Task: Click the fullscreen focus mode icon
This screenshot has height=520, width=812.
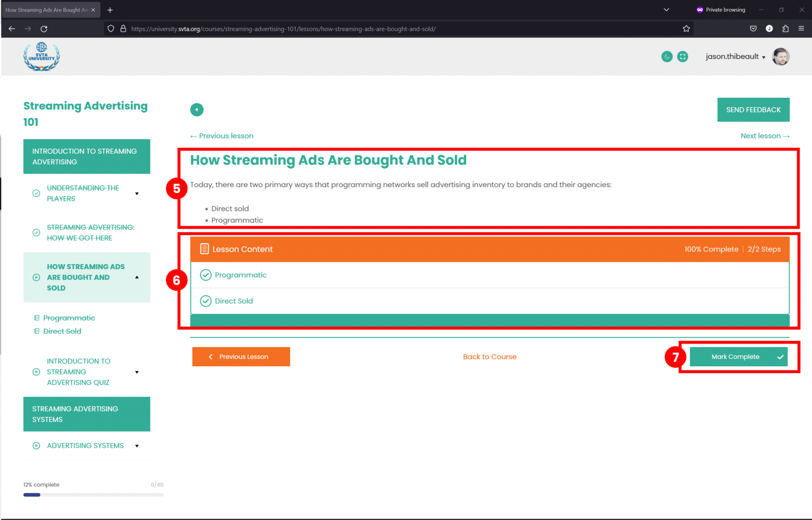Action: 682,57
